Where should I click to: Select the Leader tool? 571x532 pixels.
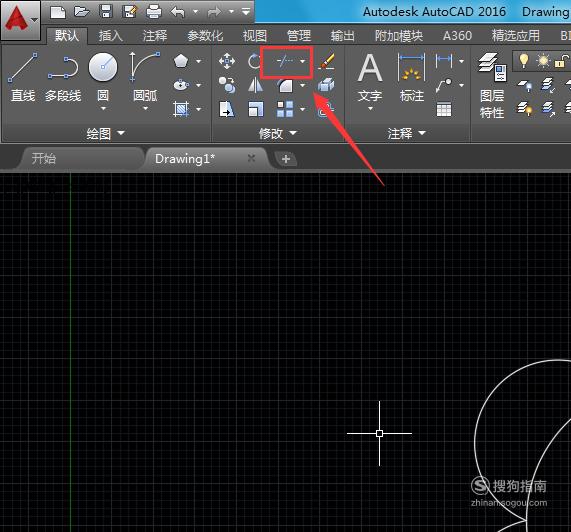(x=444, y=85)
